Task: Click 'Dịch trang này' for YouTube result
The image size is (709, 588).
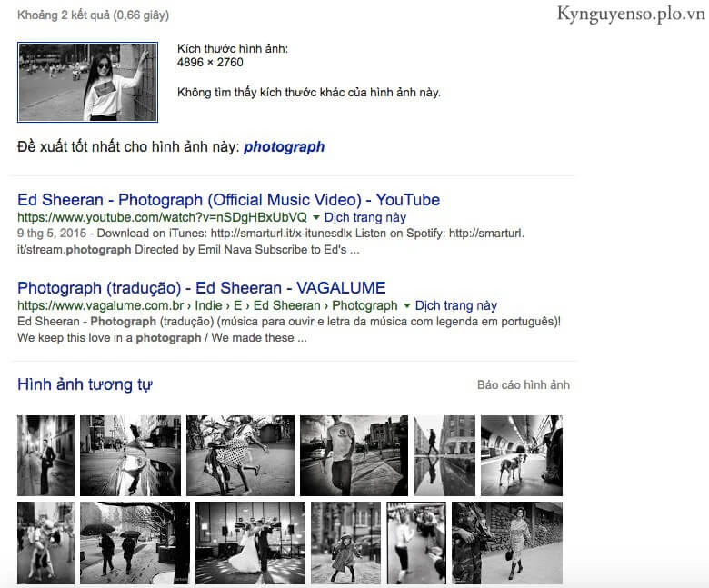Action: 364,217
